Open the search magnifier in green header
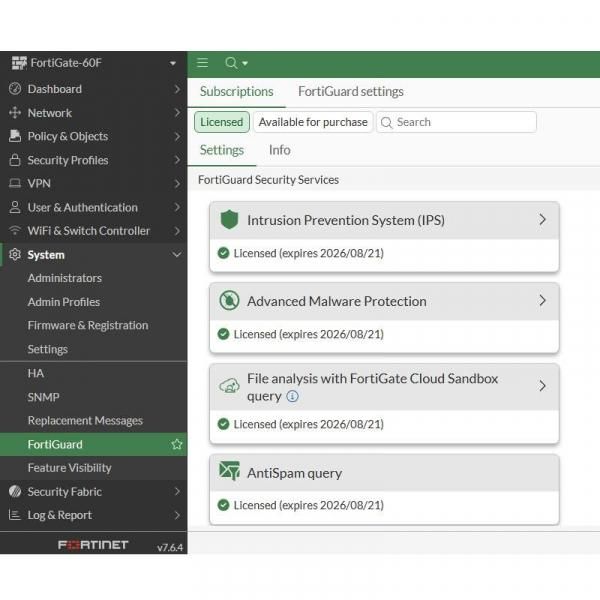The image size is (600, 600). click(x=232, y=63)
